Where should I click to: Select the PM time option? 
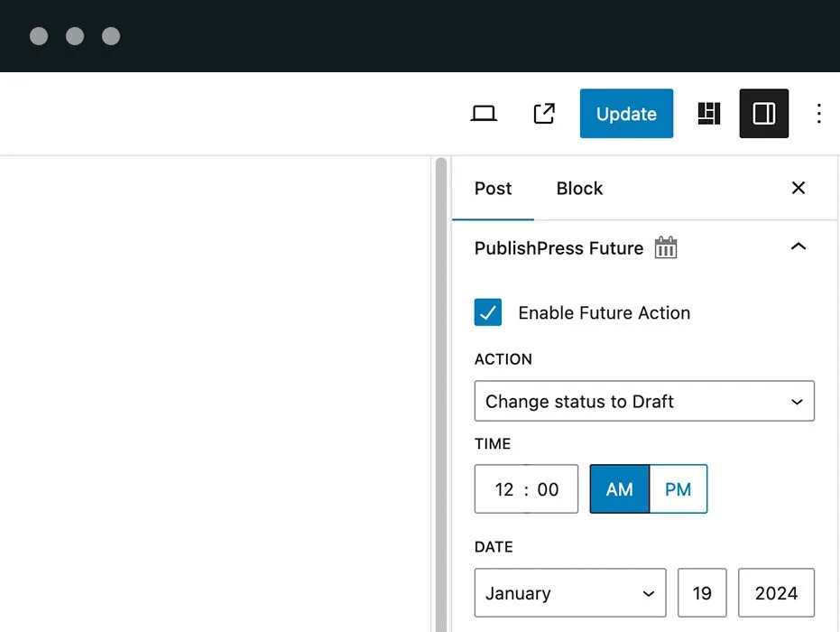tap(678, 488)
